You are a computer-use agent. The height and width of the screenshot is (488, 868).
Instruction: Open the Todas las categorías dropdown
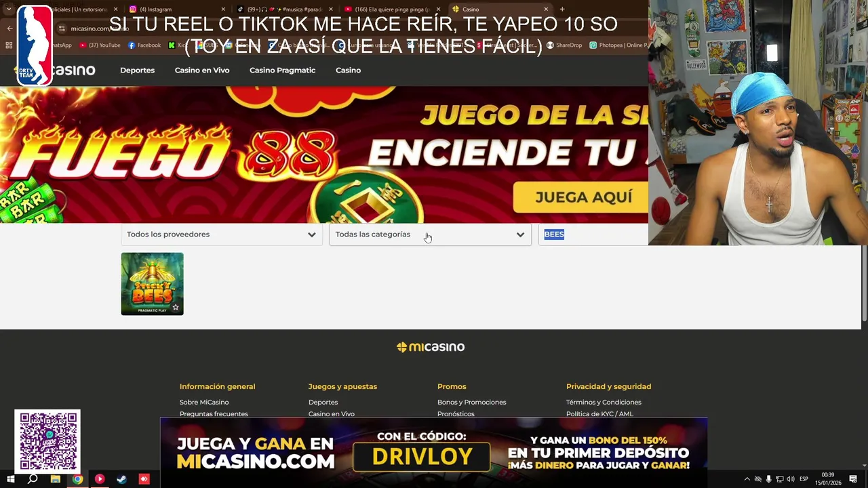430,235
